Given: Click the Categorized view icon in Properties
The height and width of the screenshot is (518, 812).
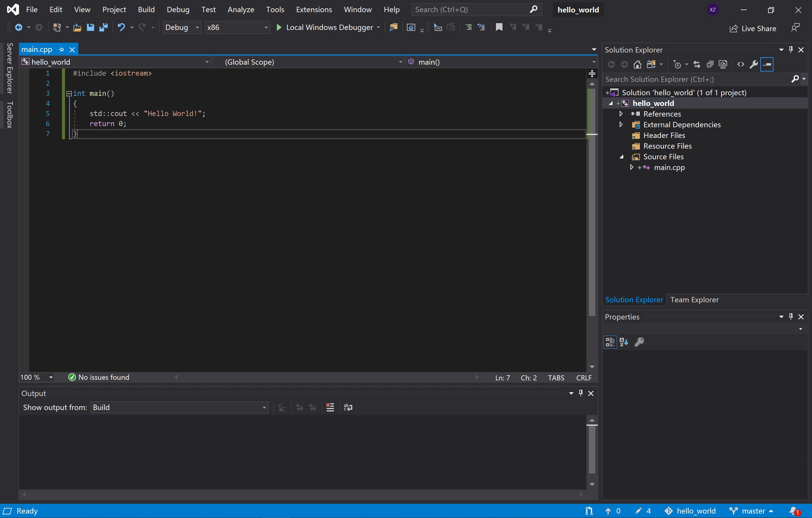Looking at the screenshot, I should point(610,342).
